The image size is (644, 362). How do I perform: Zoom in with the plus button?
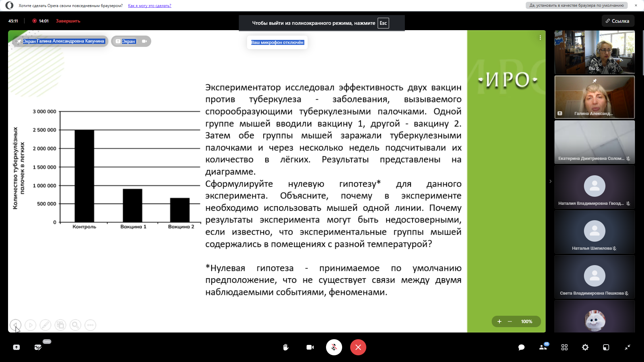pos(499,321)
